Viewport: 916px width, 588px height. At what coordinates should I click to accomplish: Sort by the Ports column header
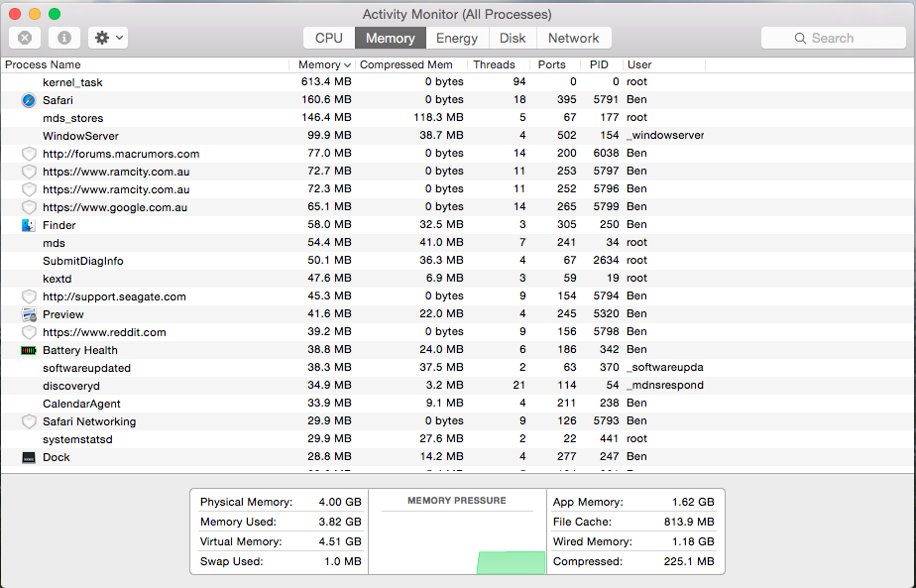(554, 64)
